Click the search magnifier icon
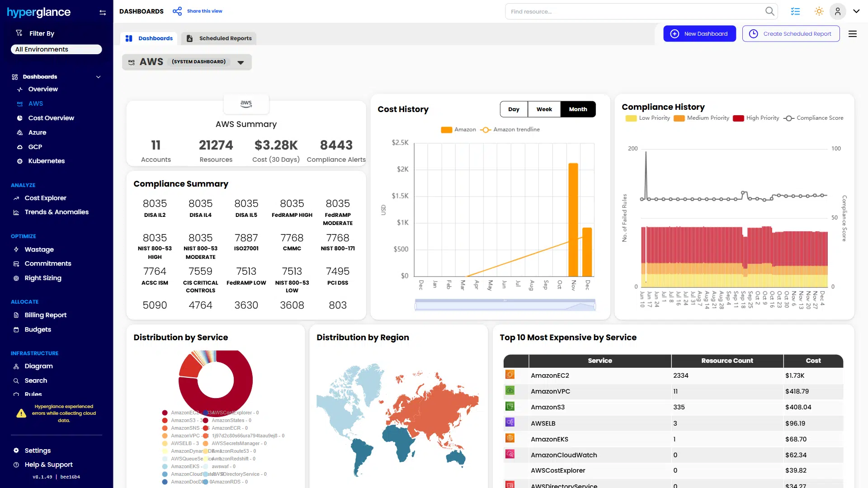The height and width of the screenshot is (488, 868). (x=769, y=11)
